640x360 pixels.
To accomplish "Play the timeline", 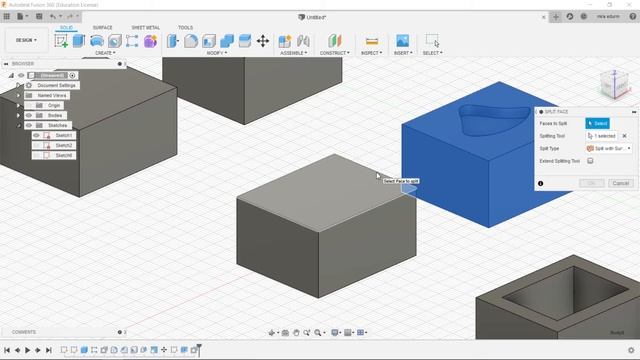I will click(27, 350).
